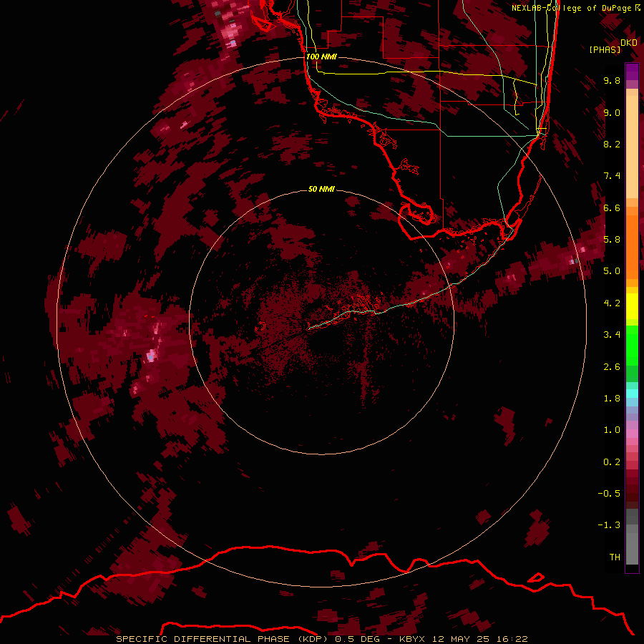Click the 6.6 color scale value

coord(612,208)
